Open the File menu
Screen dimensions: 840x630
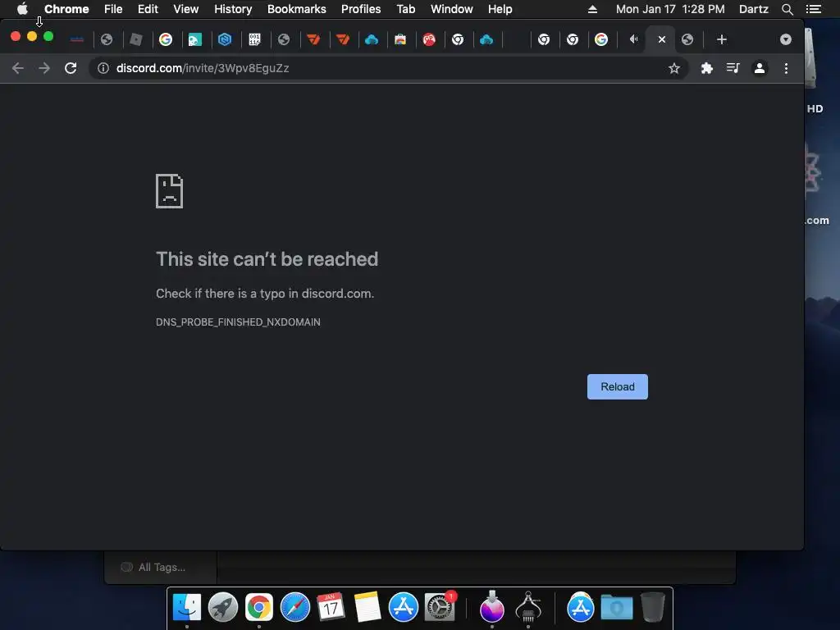113,9
